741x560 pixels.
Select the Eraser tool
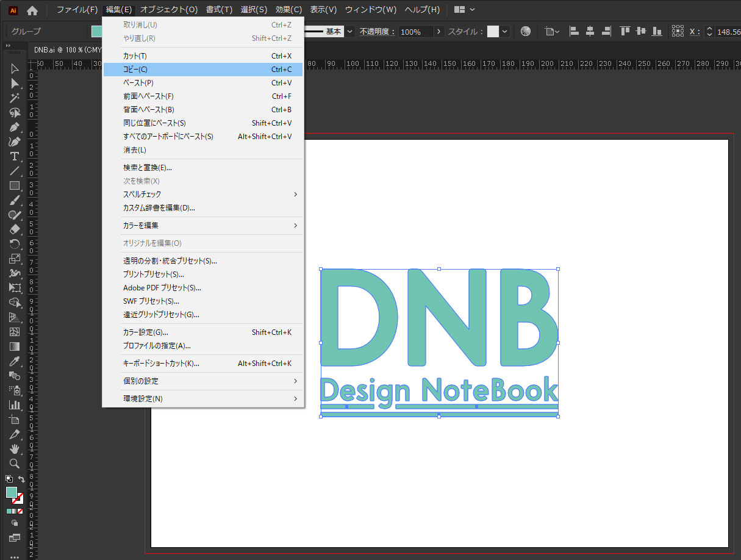click(x=15, y=229)
